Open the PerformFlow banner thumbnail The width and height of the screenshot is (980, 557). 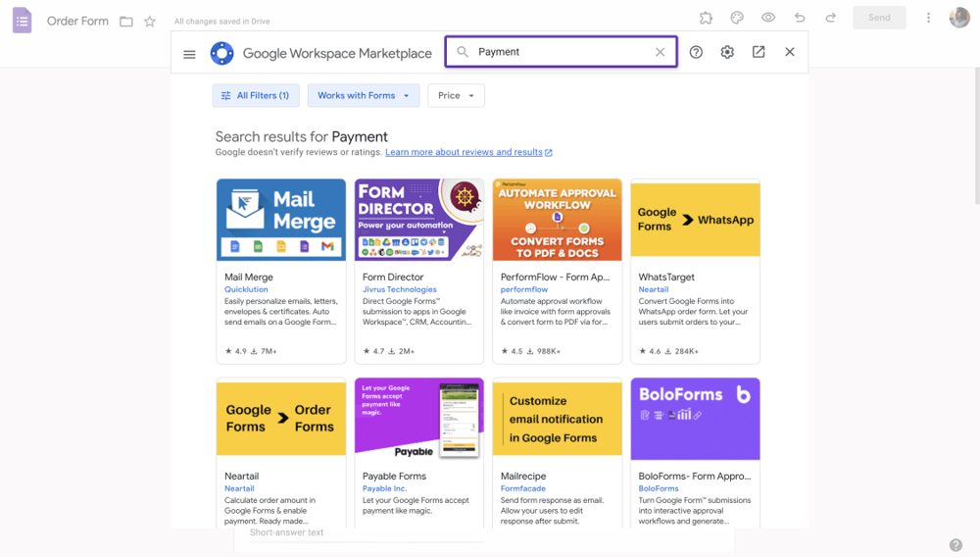click(x=558, y=220)
